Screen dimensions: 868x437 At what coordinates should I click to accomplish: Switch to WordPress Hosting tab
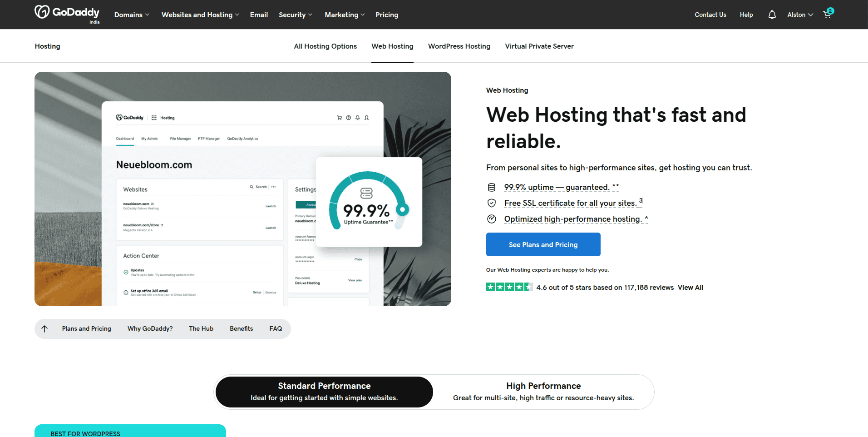459,46
